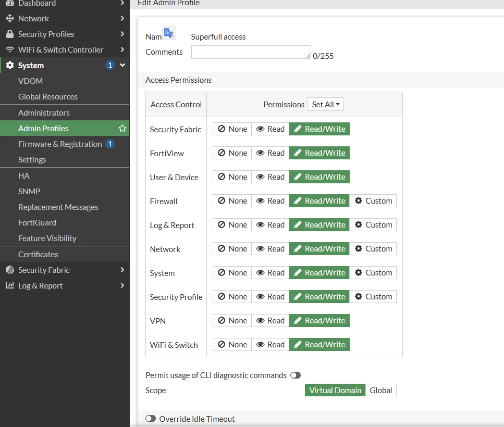Set Security Profile permission to Read
The image size is (504, 427).
pos(271,296)
